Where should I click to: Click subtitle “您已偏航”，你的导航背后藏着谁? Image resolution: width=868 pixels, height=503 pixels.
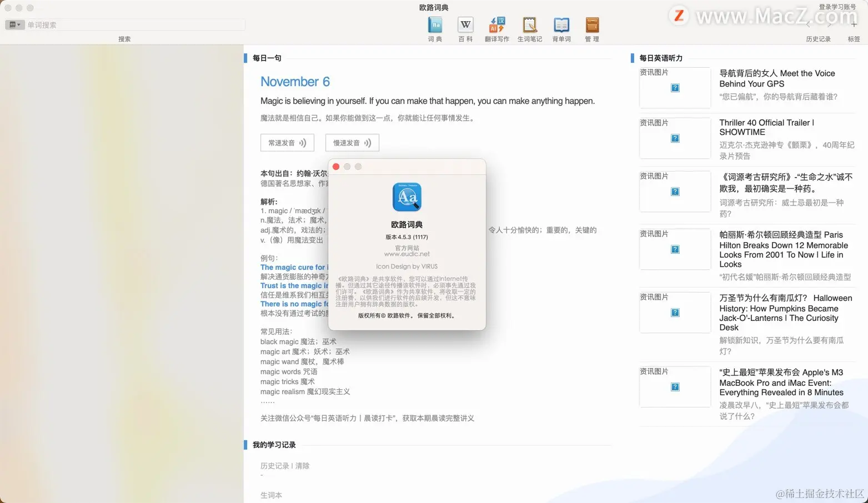pyautogui.click(x=778, y=97)
